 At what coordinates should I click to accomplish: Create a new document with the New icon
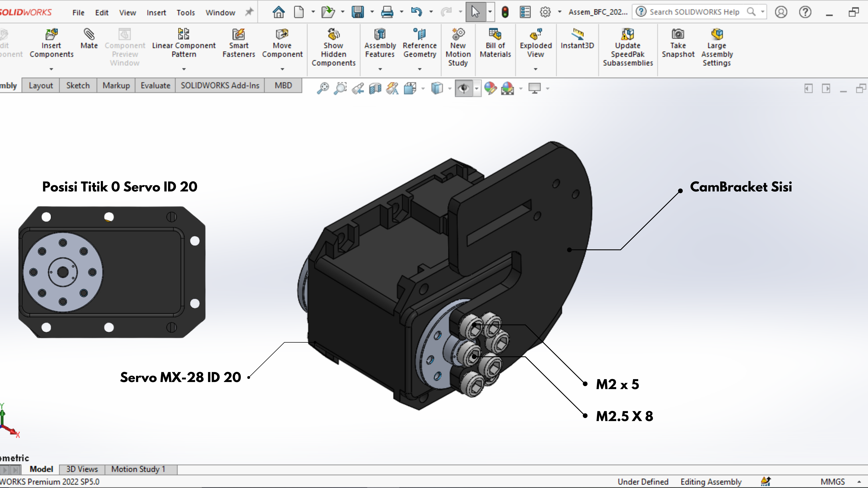pyautogui.click(x=299, y=12)
